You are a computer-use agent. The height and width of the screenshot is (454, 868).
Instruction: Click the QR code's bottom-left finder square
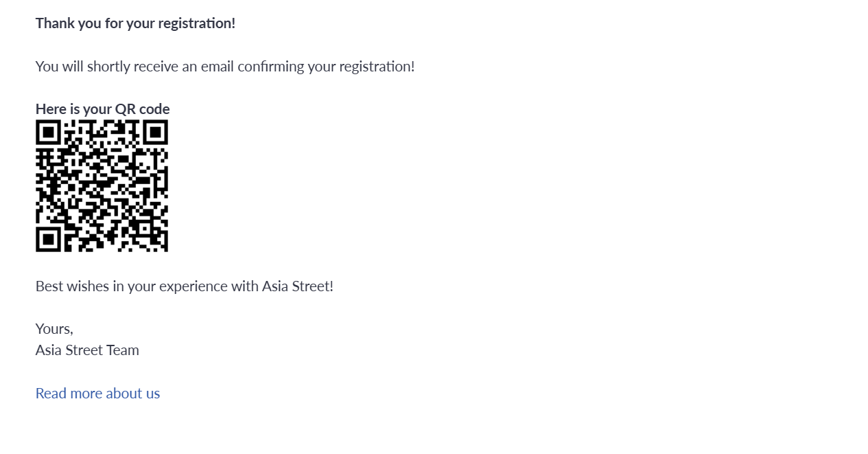click(48, 239)
